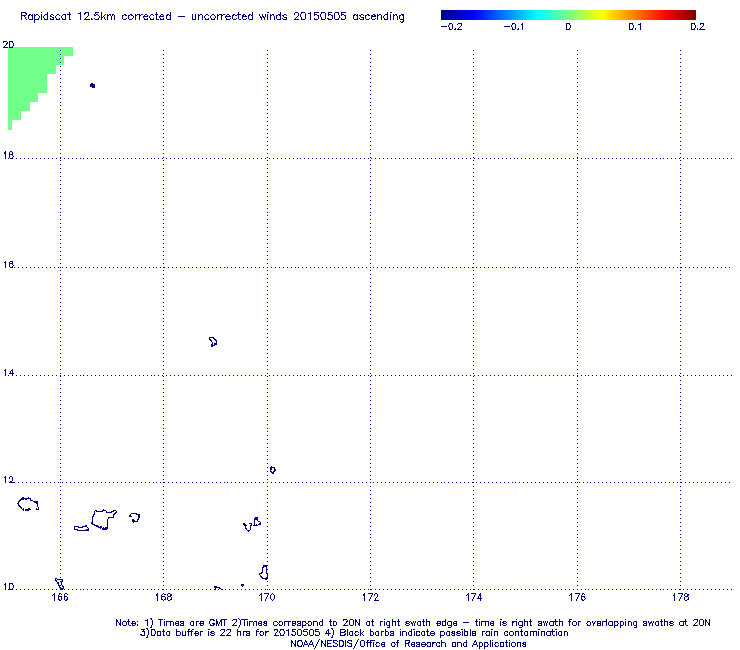This screenshot has width=740, height=650.
Task: Click the note line about 22 hr data buffer
Action: pyautogui.click(x=354, y=633)
